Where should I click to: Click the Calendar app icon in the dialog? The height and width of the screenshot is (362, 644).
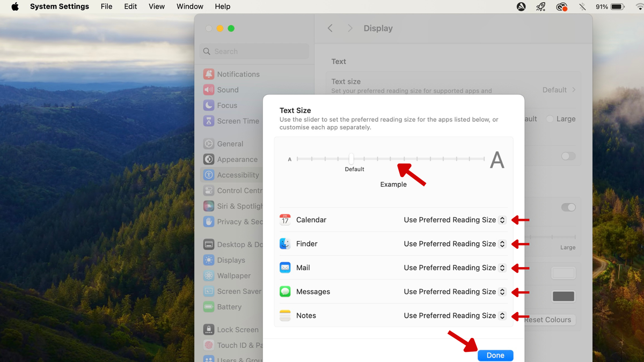285,219
